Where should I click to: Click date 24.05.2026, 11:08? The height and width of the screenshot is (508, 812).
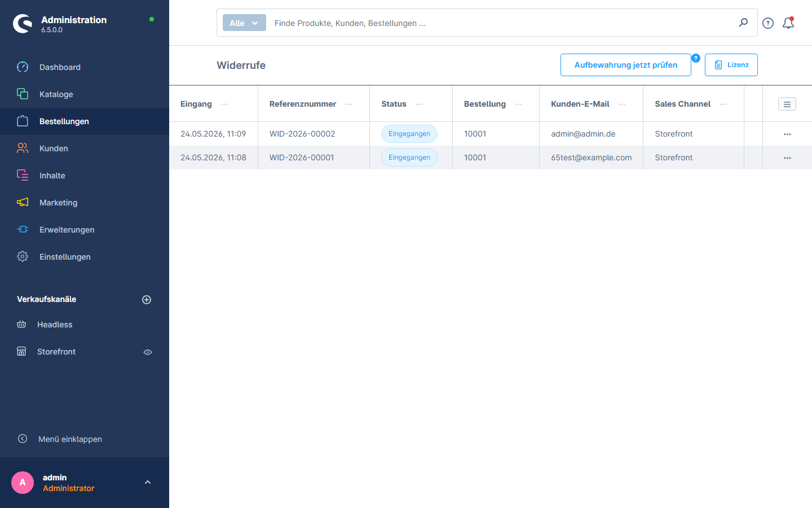coord(213,157)
